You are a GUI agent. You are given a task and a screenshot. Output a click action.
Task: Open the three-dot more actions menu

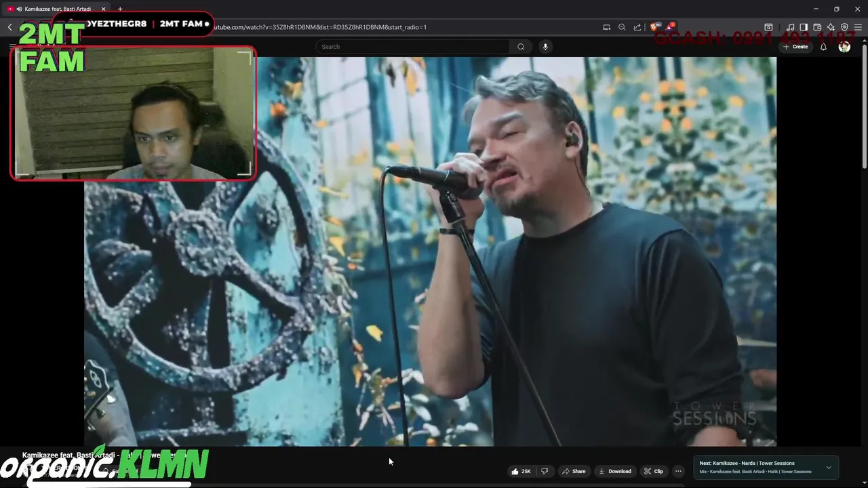(x=678, y=471)
